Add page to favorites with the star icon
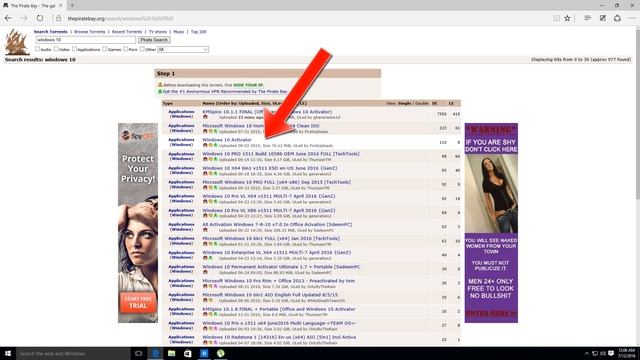This screenshot has width=640, height=360. point(567,18)
